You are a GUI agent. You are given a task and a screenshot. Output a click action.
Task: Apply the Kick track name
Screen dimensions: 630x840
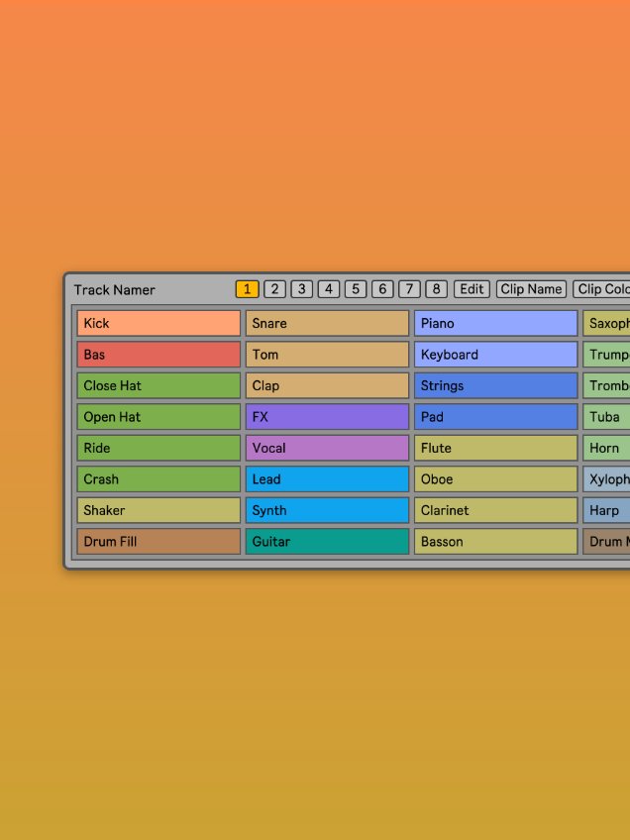tap(158, 323)
